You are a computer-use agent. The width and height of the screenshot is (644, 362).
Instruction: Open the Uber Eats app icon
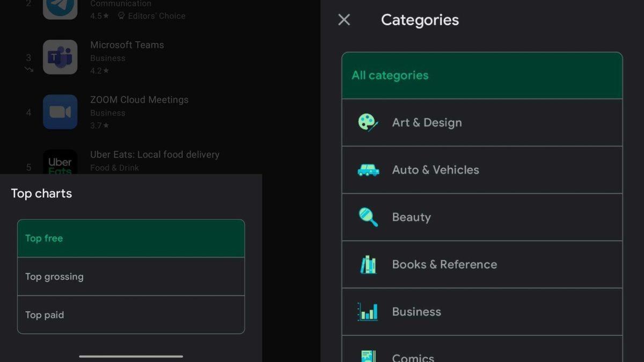[60, 164]
